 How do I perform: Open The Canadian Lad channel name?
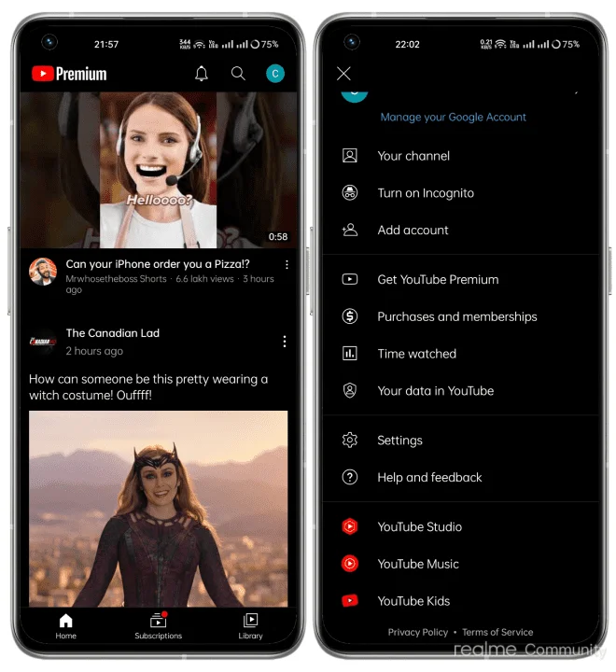click(113, 333)
